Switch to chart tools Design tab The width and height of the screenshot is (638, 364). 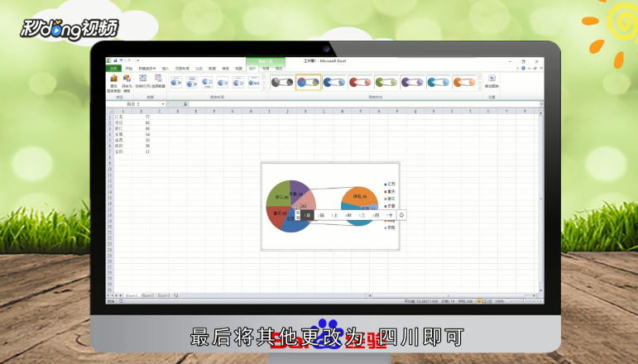click(252, 69)
